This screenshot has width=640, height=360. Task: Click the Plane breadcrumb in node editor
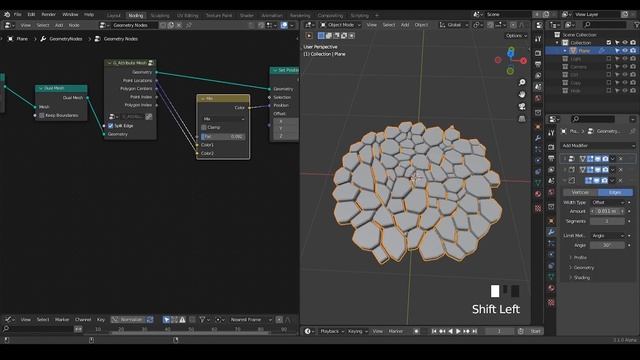click(x=22, y=39)
